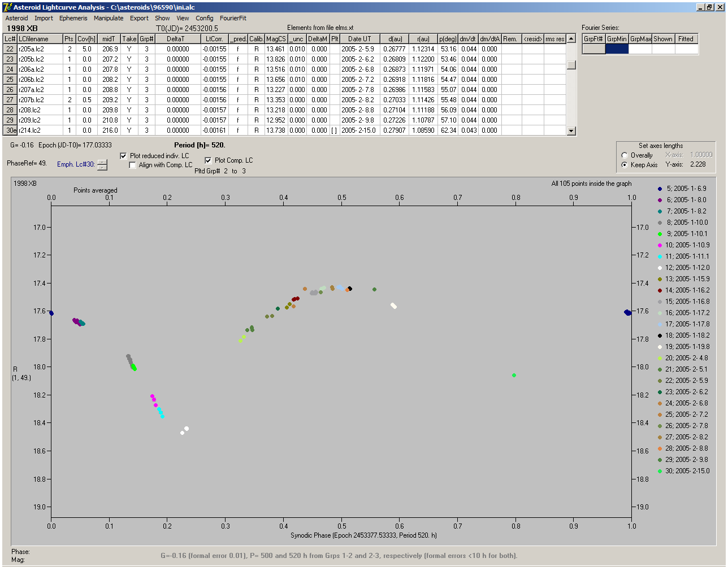Click the Fitted Fourier column header
This screenshot has width=728, height=567.
686,39
